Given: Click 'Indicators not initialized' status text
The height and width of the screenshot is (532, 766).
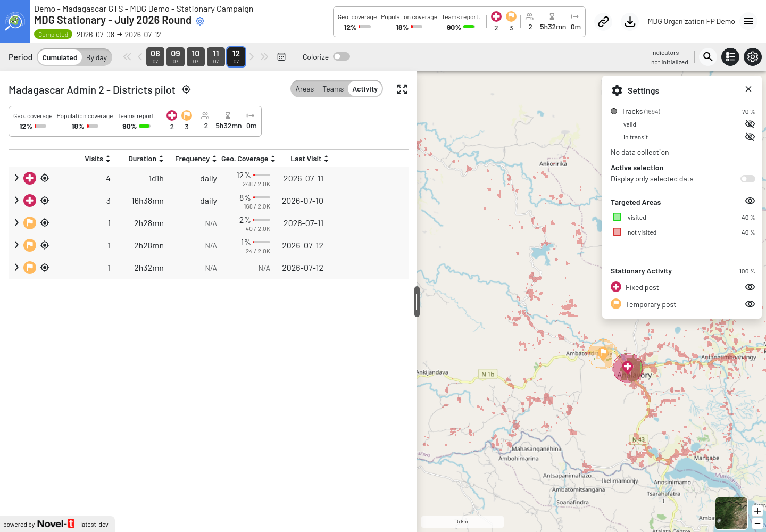Looking at the screenshot, I should point(669,57).
